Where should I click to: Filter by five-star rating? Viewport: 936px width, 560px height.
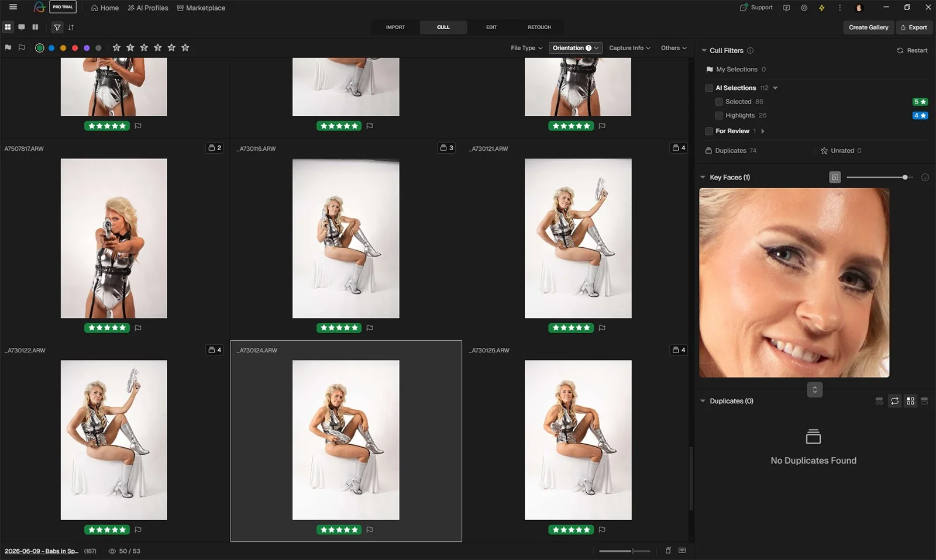point(185,48)
